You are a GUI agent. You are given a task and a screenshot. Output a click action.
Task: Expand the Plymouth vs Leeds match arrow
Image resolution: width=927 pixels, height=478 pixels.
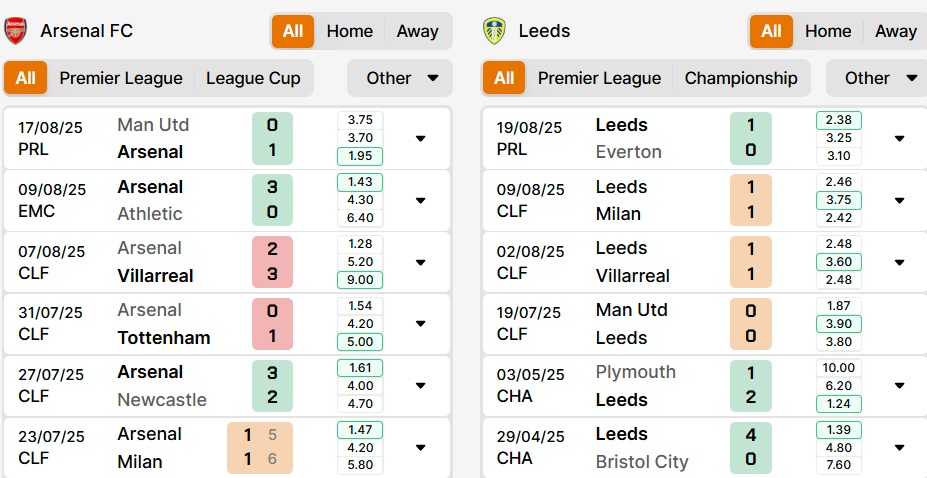tap(899, 385)
